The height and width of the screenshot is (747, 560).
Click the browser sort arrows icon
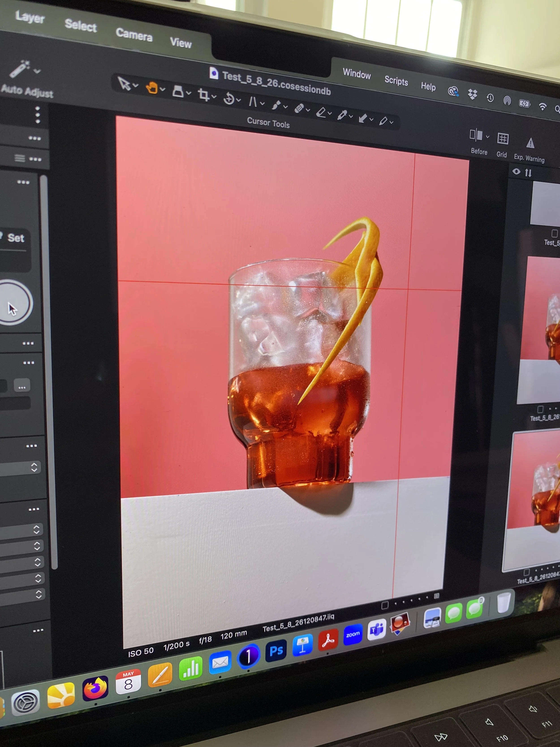[528, 173]
